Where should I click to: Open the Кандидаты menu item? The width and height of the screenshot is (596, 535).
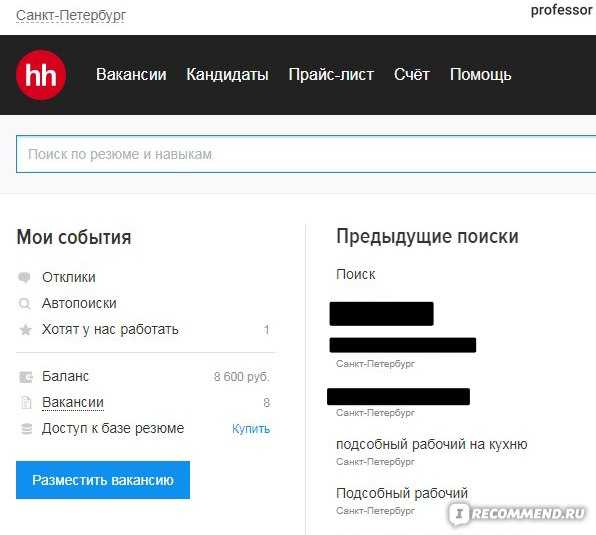[x=227, y=74]
